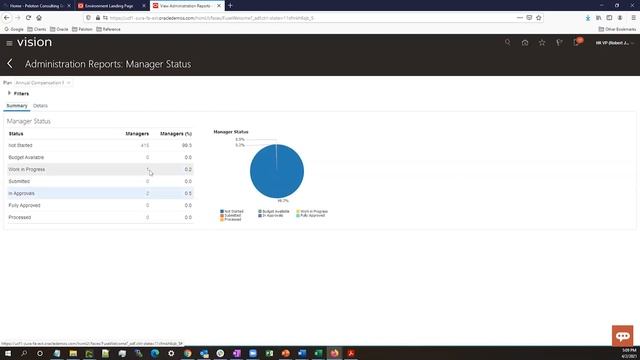This screenshot has height=360, width=640.
Task: Open the chat assistant bubble button
Action: 622,336
